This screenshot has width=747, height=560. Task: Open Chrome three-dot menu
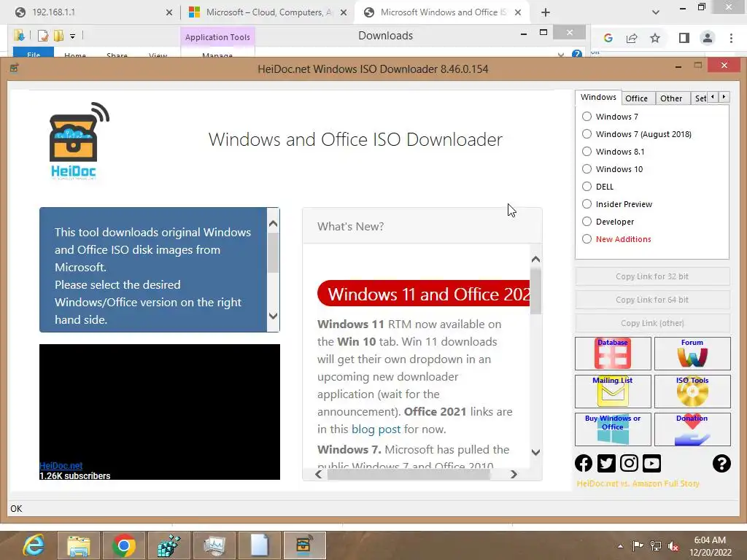[x=731, y=38]
